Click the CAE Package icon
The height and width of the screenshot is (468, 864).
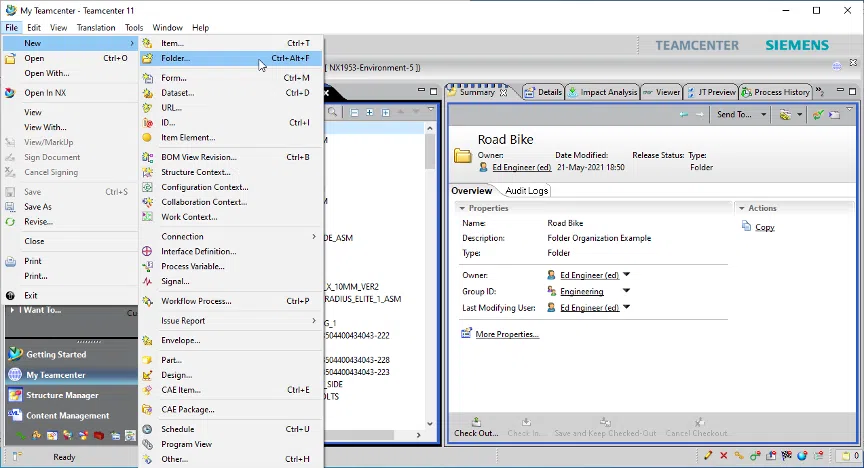pos(147,410)
